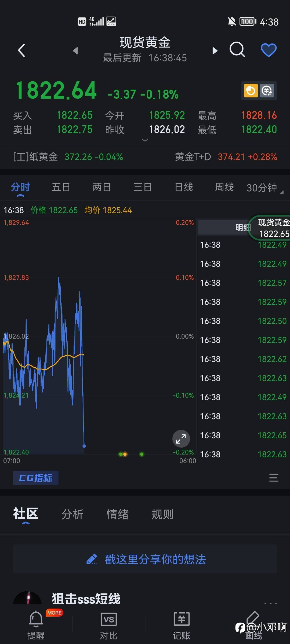
Task: Select the 日线 chart tab
Action: pyautogui.click(x=184, y=187)
